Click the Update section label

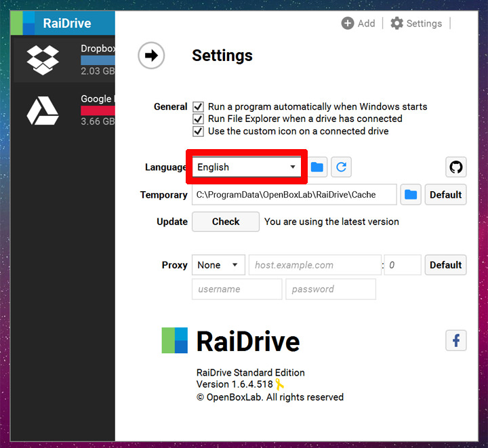(x=172, y=222)
